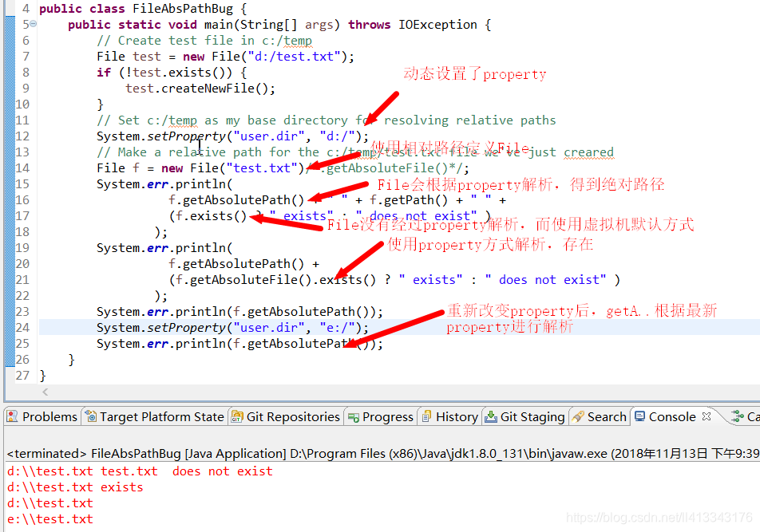The height and width of the screenshot is (532, 760).
Task: Click "d:/test.txt" string on line 7
Action: point(295,57)
